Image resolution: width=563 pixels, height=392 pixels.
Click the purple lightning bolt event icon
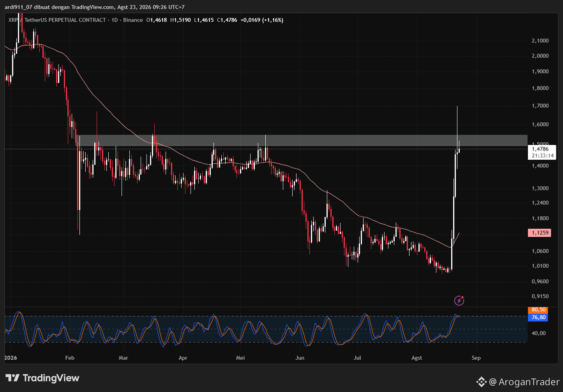click(x=459, y=300)
